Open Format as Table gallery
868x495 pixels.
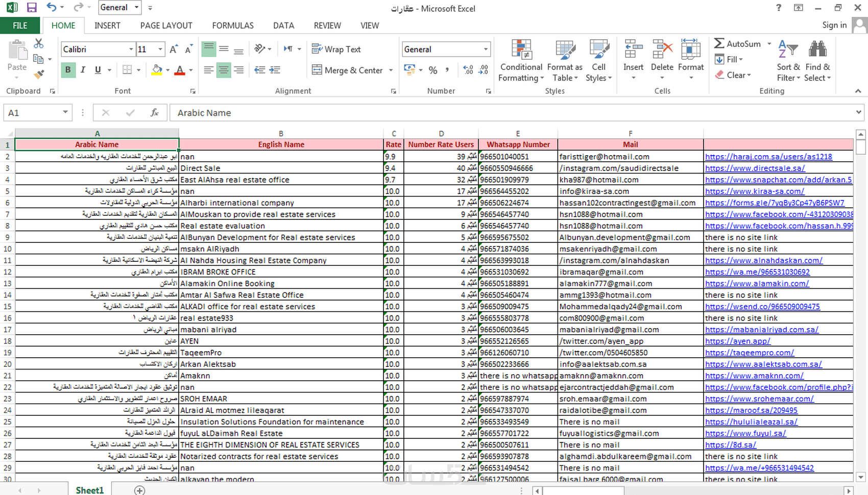click(x=565, y=60)
